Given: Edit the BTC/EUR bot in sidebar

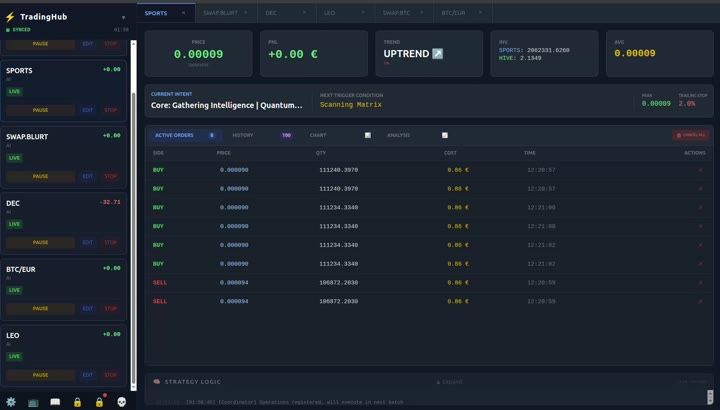Looking at the screenshot, I should (88, 309).
